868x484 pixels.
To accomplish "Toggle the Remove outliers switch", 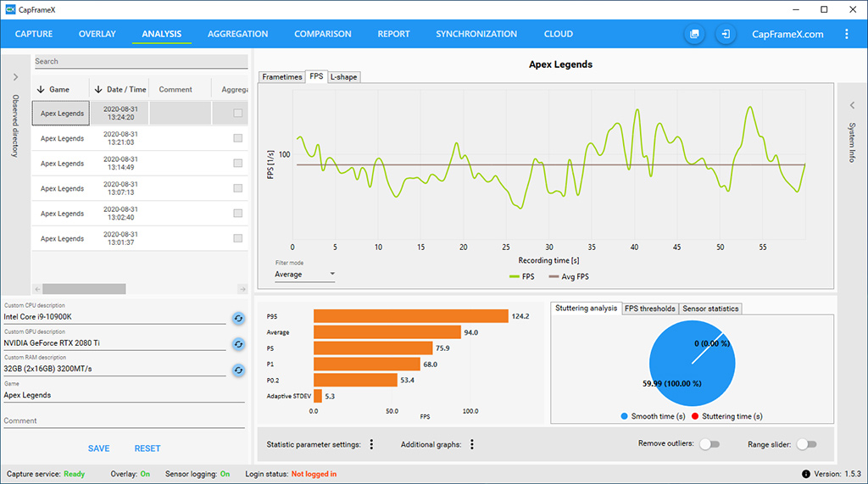I will 708,444.
